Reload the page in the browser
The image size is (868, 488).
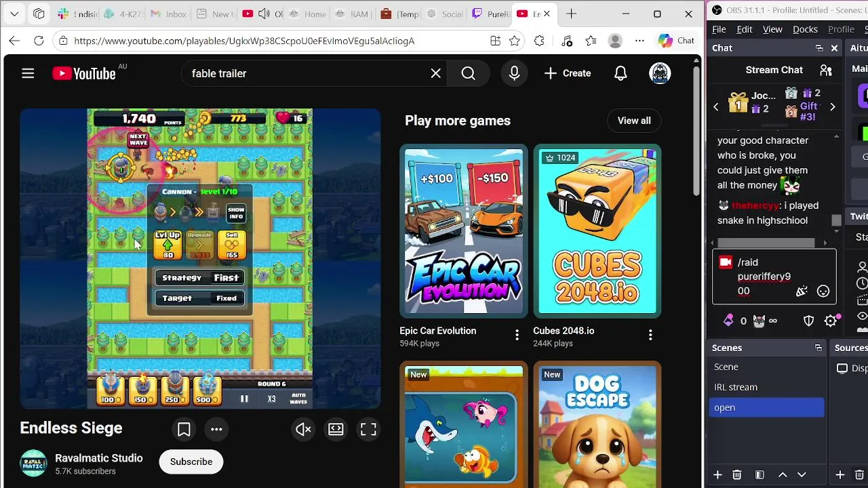pyautogui.click(x=39, y=41)
